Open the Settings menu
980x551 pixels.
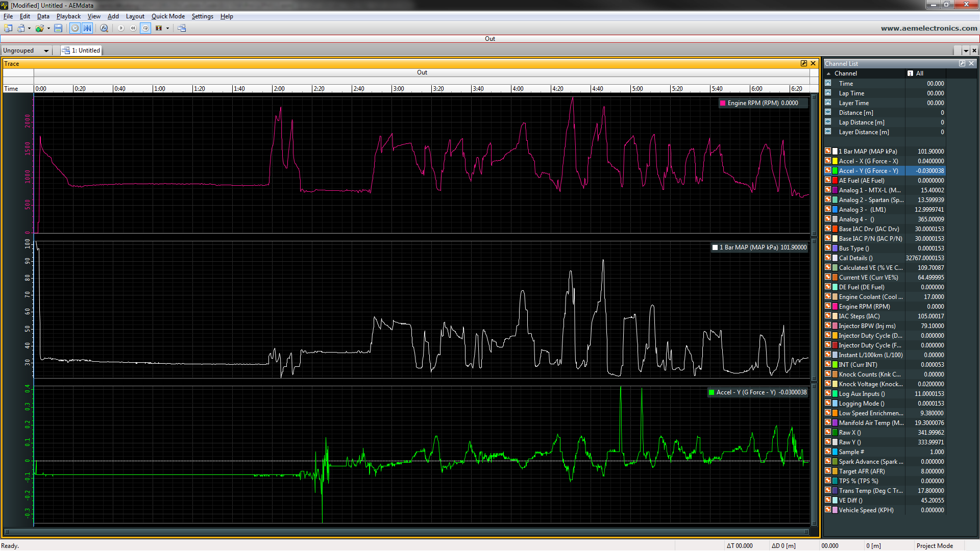202,16
